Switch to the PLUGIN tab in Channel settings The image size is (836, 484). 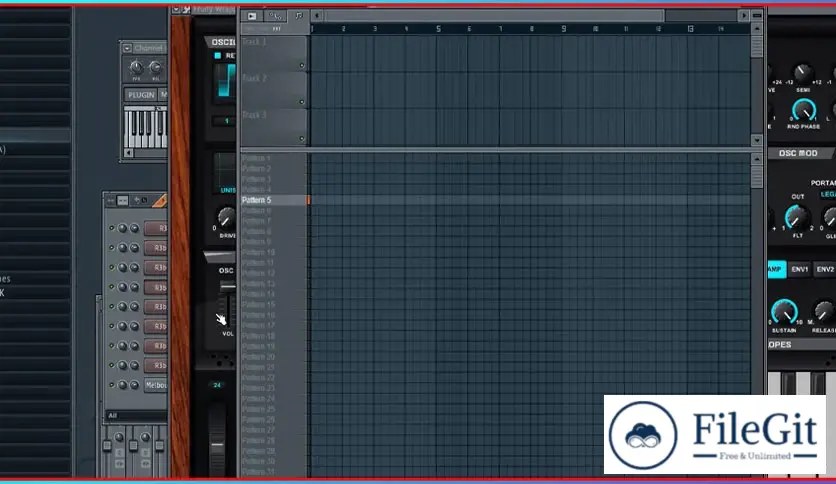pyautogui.click(x=141, y=95)
